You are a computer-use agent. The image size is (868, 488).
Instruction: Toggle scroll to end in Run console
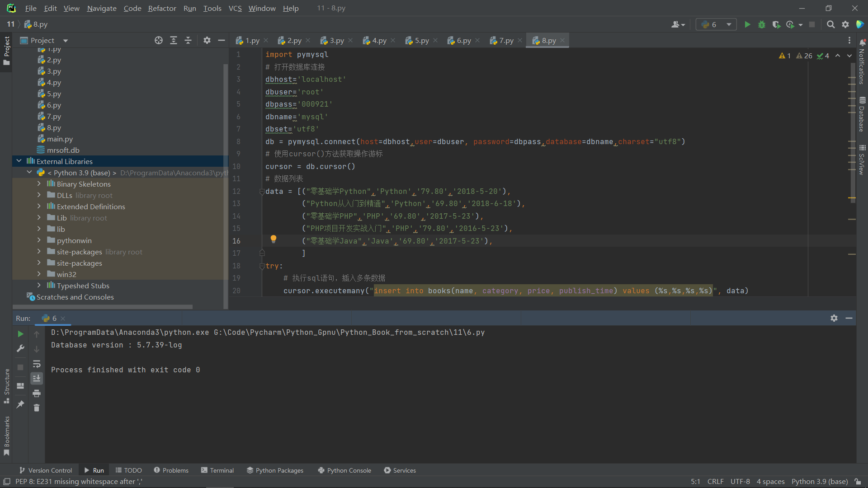[37, 378]
